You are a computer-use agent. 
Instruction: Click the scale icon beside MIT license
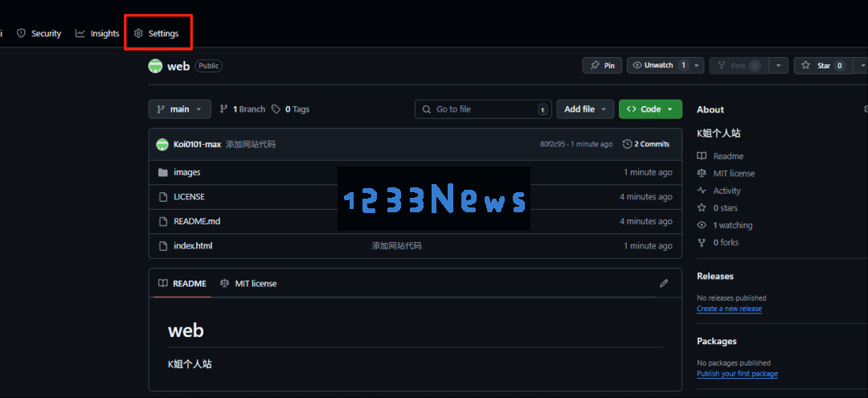coord(702,174)
